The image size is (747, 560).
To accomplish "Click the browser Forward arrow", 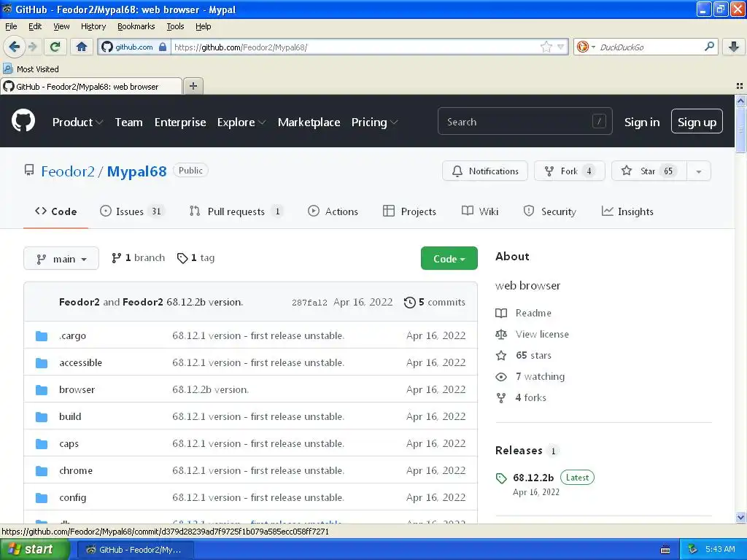I will (x=33, y=47).
